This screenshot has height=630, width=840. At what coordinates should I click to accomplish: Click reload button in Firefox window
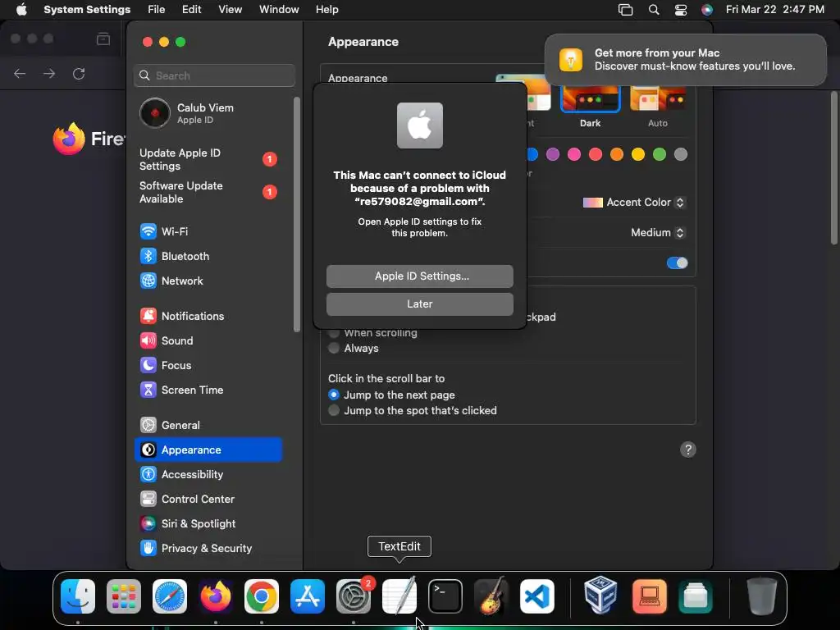click(x=79, y=73)
